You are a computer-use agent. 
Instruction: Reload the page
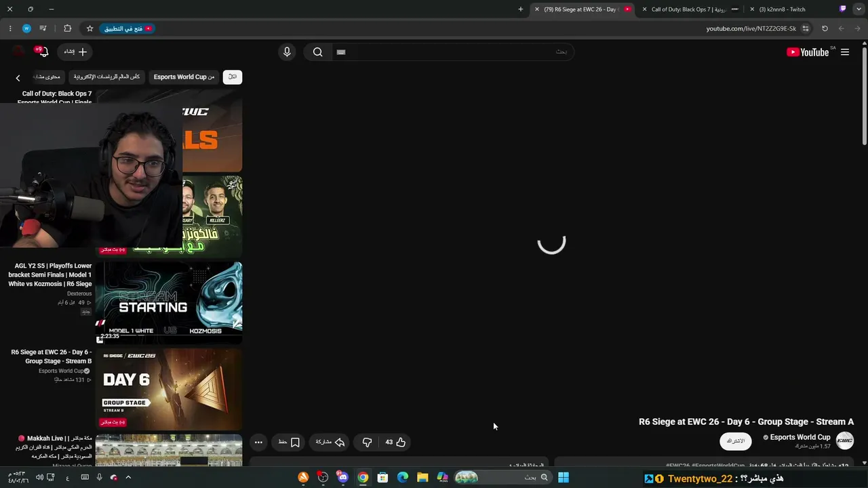tap(825, 28)
